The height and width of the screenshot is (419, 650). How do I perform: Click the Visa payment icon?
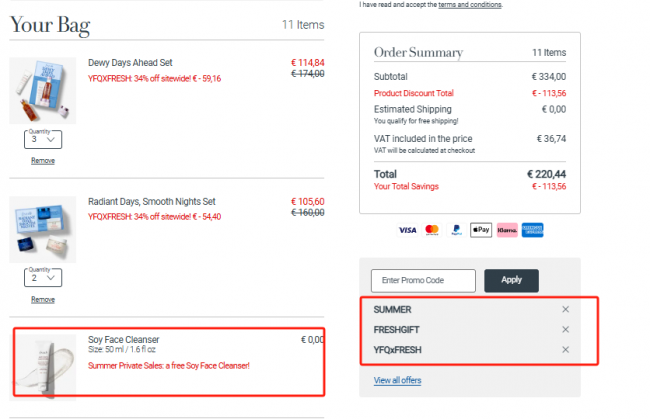407,230
